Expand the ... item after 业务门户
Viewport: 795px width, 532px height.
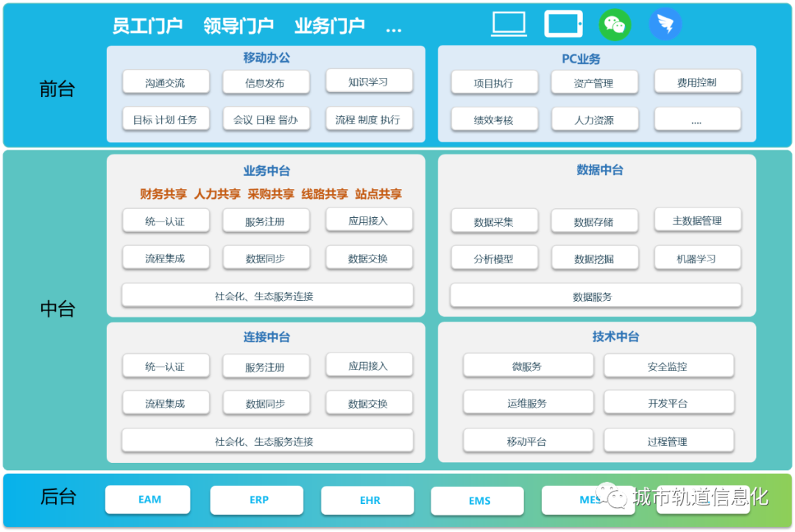[x=394, y=27]
